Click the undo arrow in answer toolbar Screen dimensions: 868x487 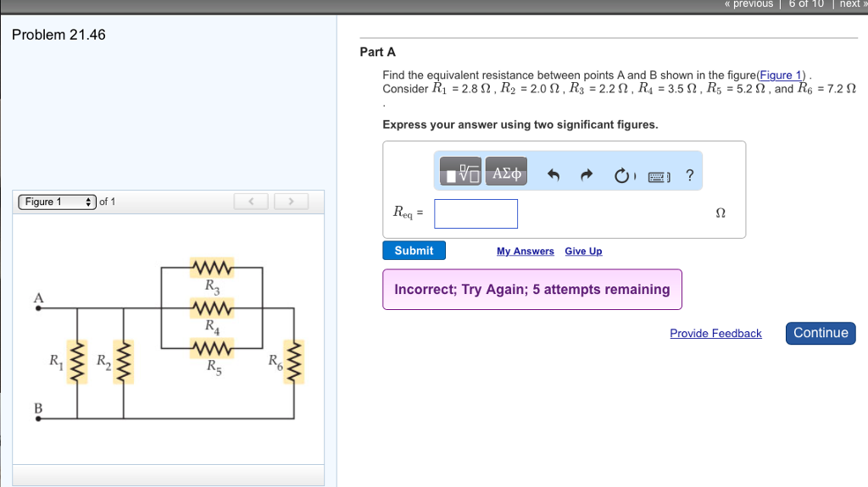click(553, 174)
